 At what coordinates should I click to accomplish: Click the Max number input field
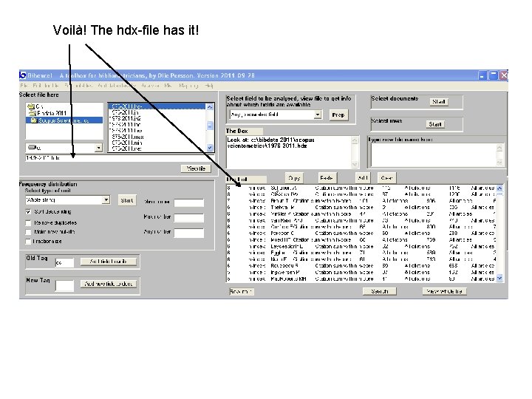pyautogui.click(x=189, y=217)
